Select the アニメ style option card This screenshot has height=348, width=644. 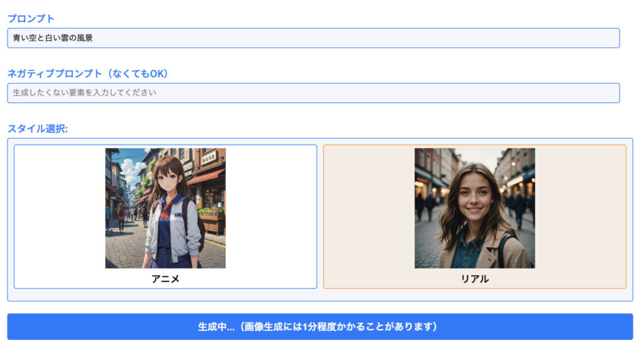tap(165, 216)
